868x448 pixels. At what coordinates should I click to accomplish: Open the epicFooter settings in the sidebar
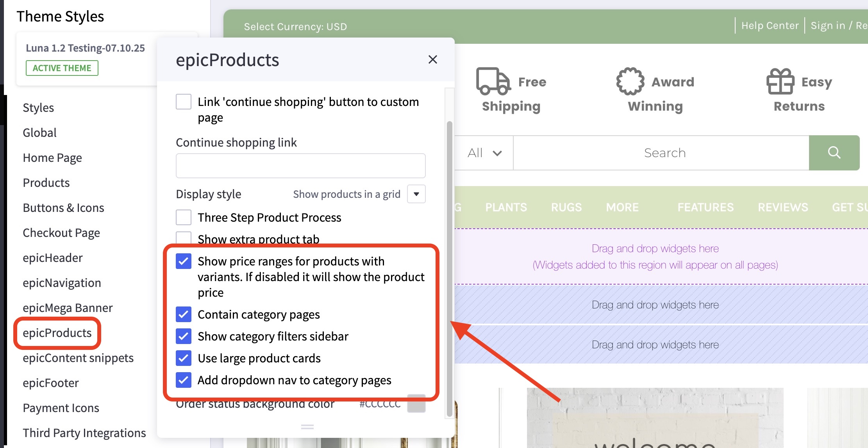[50, 383]
